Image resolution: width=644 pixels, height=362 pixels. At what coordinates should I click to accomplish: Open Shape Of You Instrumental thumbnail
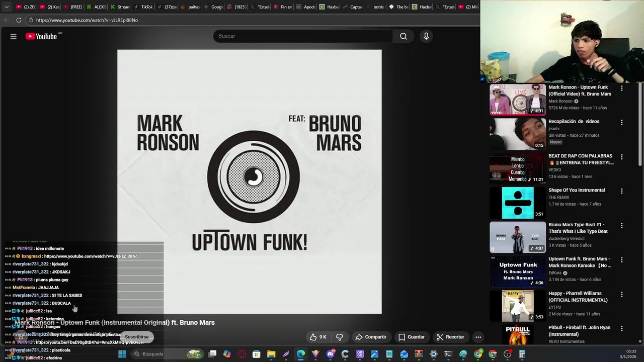(x=518, y=203)
